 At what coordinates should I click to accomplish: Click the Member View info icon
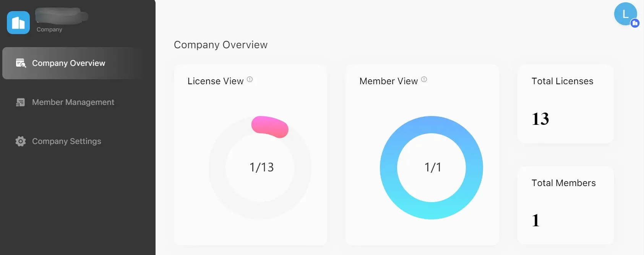(x=424, y=79)
